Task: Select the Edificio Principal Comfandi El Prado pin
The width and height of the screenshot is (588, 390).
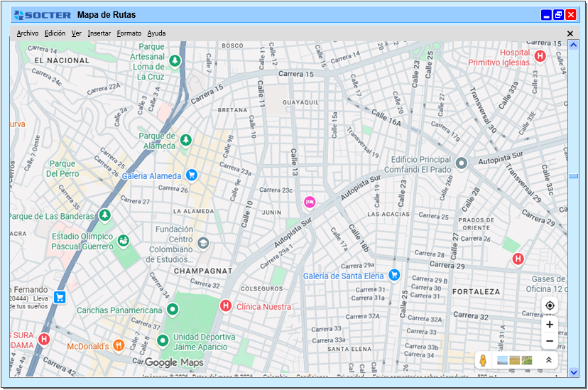Action: (x=462, y=163)
